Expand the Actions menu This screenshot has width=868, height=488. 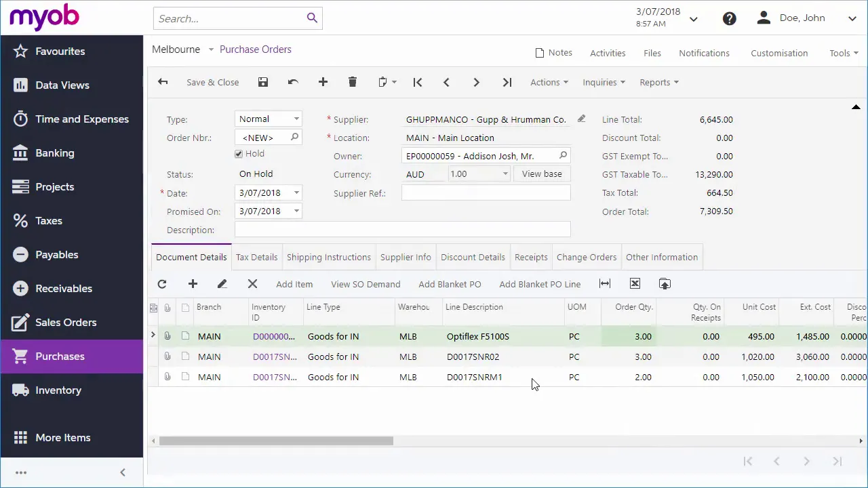[x=549, y=82]
